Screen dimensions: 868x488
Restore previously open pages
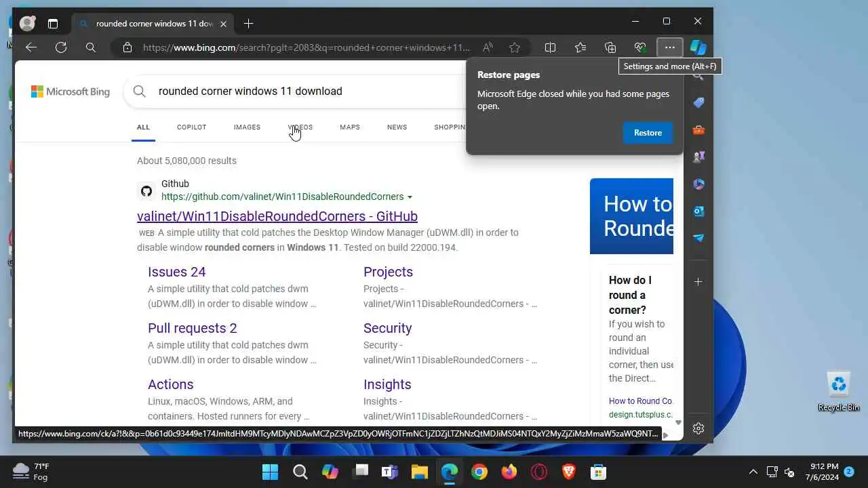coord(648,133)
